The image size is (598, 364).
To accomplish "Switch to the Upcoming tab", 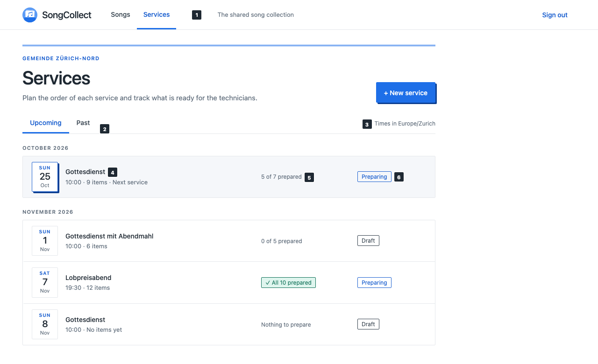I will (46, 123).
